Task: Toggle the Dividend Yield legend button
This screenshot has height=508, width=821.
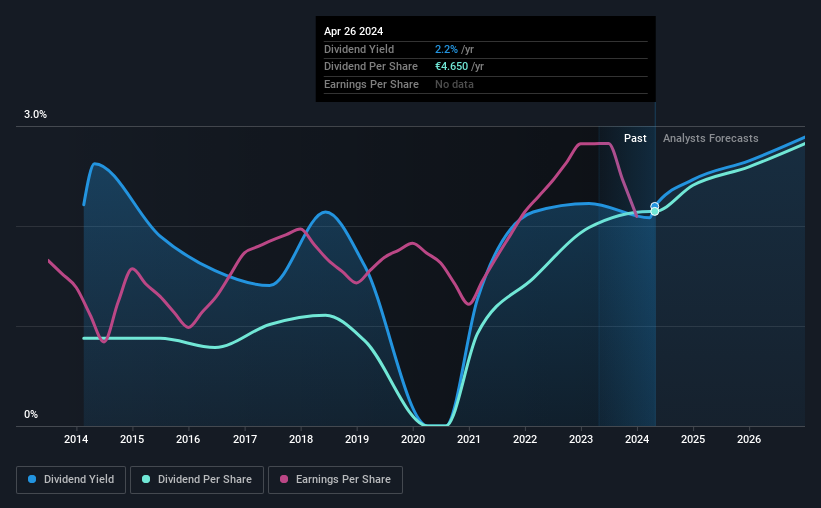Action: tap(71, 480)
